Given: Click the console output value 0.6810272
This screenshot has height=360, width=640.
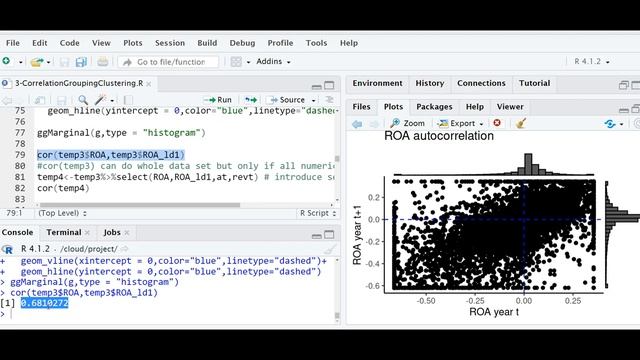Looking at the screenshot, I should coord(44,303).
